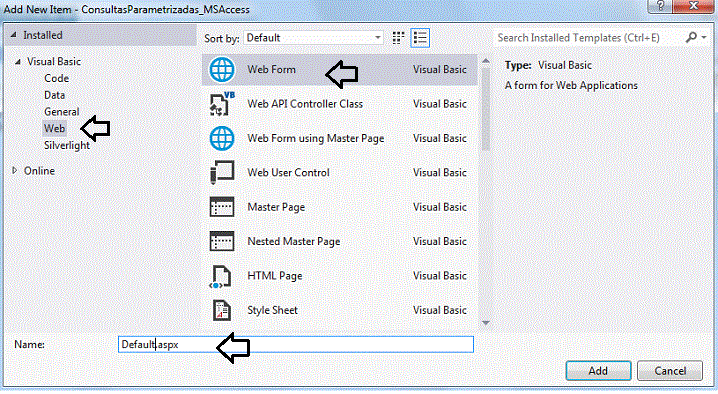The height and width of the screenshot is (394, 718).
Task: Click the dialog help question button
Action: [x=660, y=6]
